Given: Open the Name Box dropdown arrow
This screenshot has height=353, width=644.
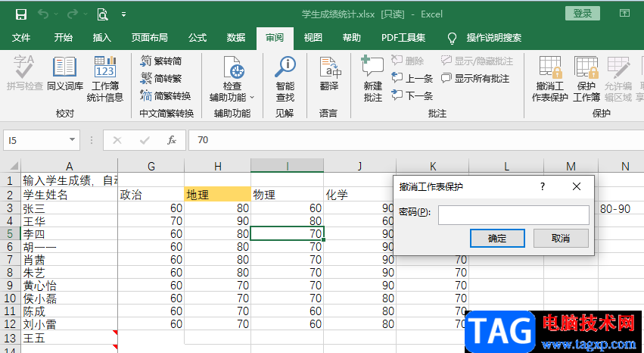Looking at the screenshot, I should [x=73, y=139].
